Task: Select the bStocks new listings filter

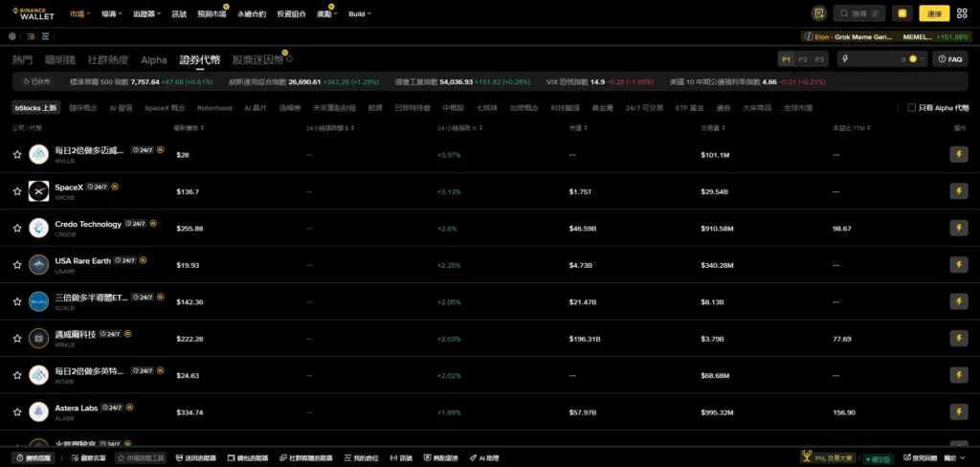Action: point(35,107)
